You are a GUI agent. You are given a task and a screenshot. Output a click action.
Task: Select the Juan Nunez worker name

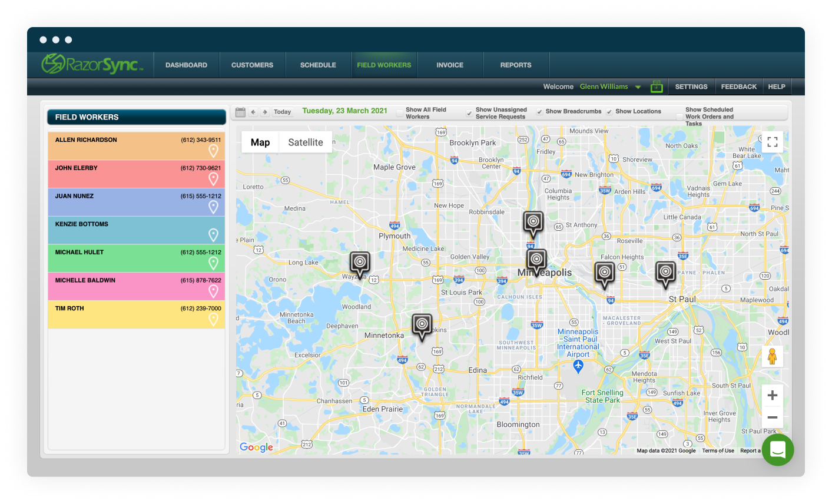coord(74,196)
